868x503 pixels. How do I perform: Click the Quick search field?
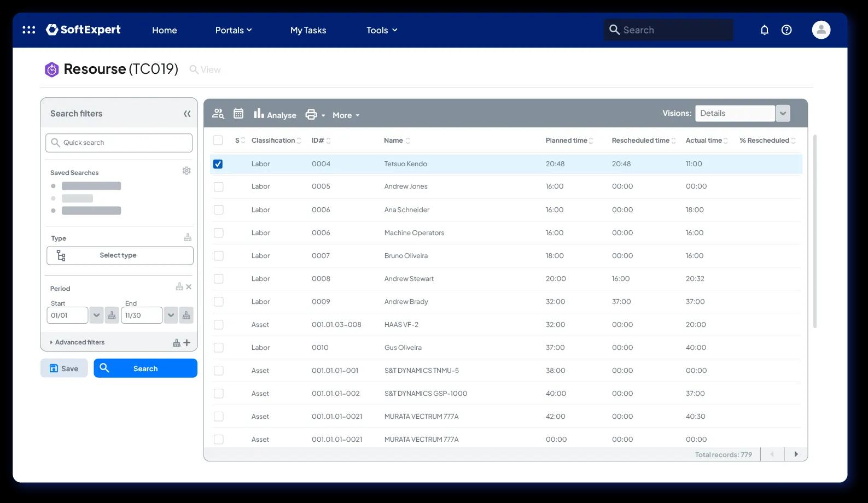pyautogui.click(x=119, y=143)
